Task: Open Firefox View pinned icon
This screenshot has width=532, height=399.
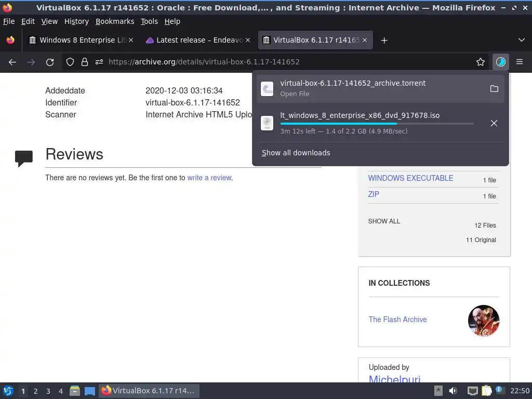Action: coord(10,40)
